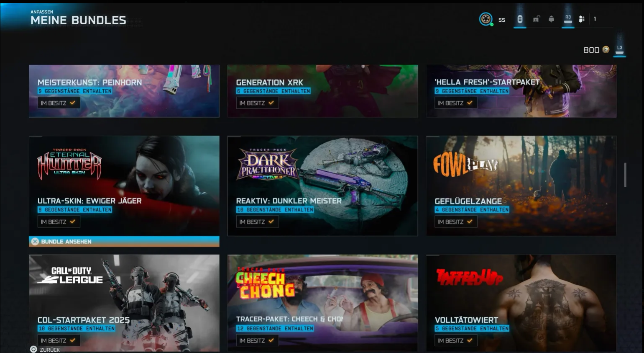Click the 'Im Besitz' badge on Cheech & Chong
644x353 pixels.
[257, 340]
